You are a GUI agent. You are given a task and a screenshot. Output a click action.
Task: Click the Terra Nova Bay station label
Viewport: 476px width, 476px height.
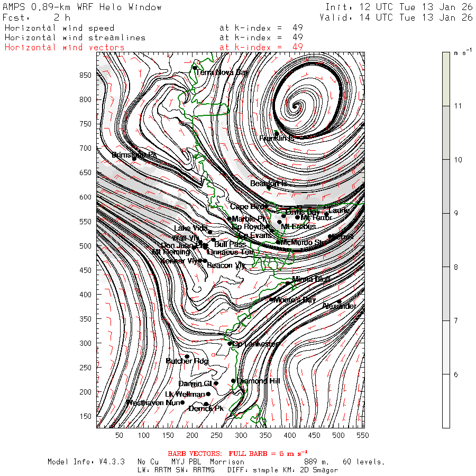pos(222,72)
